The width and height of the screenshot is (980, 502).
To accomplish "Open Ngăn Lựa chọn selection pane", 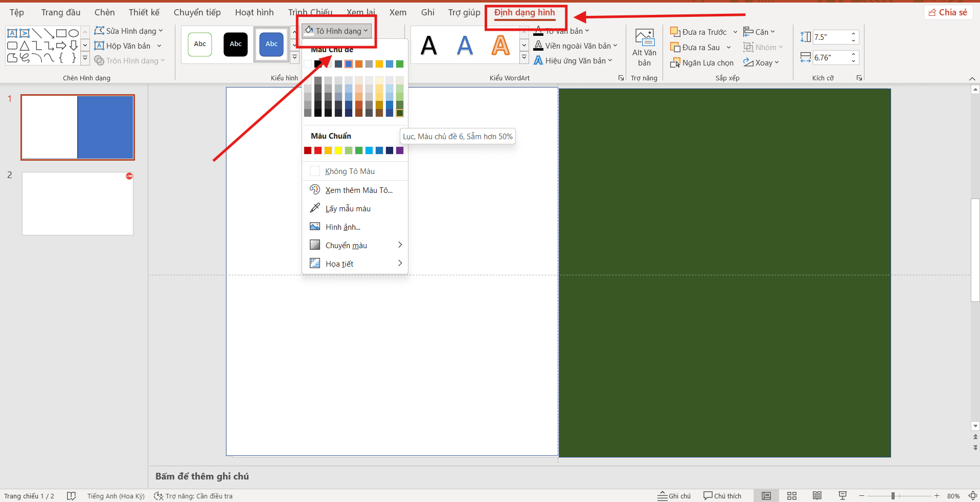I will click(x=702, y=63).
